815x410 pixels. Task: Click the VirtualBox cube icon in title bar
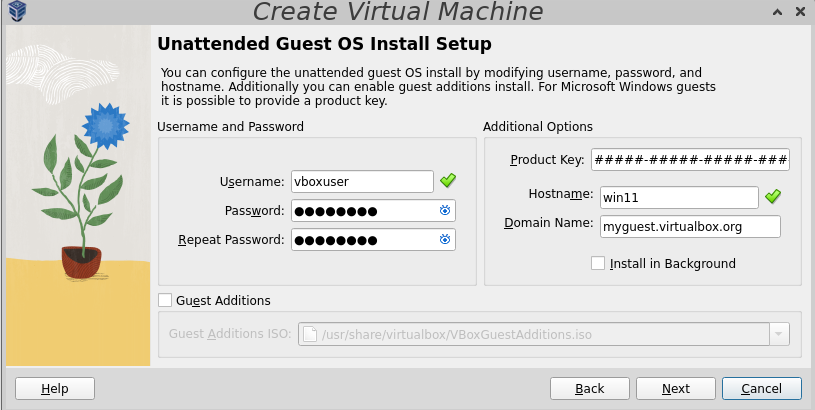pyautogui.click(x=17, y=11)
